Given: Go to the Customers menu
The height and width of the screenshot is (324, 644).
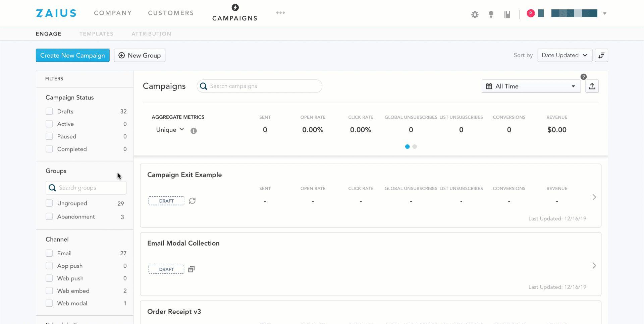Looking at the screenshot, I should click(171, 13).
